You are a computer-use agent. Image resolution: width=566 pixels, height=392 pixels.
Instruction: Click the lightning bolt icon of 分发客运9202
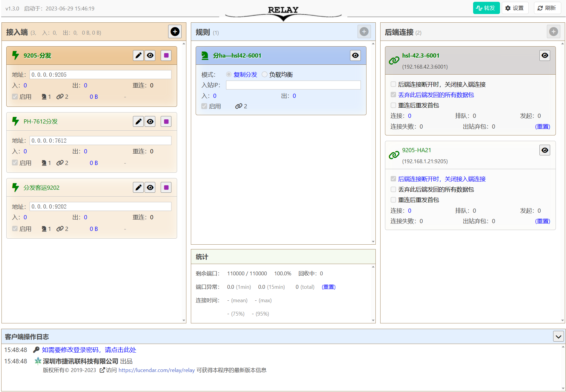coord(16,187)
